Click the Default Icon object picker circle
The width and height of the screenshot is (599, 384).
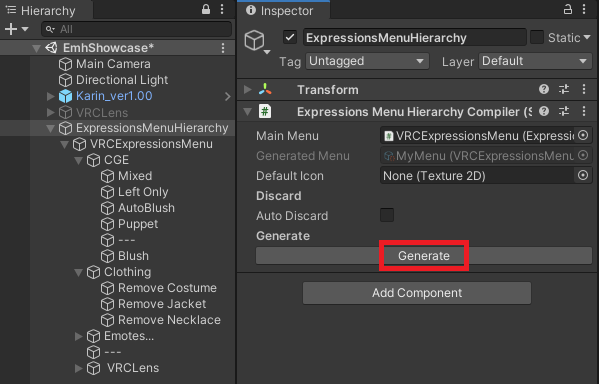point(583,175)
